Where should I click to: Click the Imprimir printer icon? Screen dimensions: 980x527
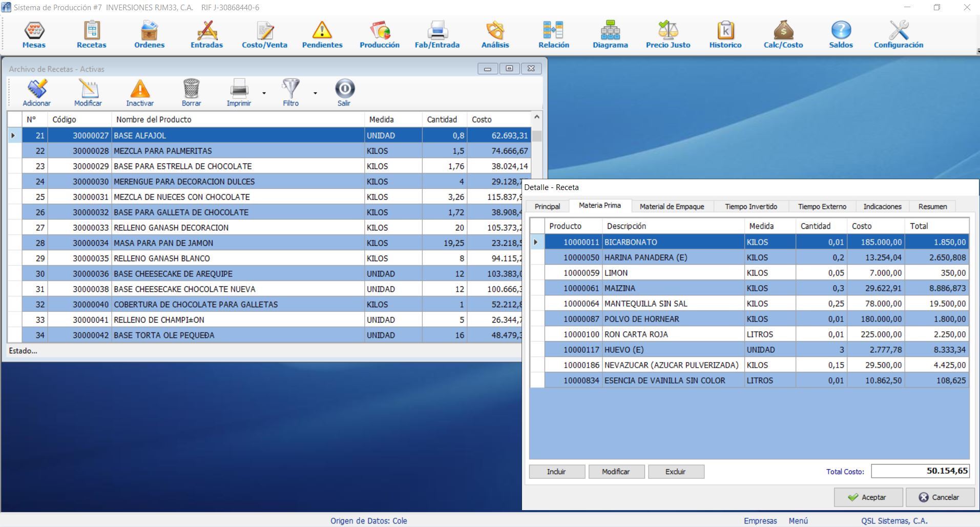239,89
